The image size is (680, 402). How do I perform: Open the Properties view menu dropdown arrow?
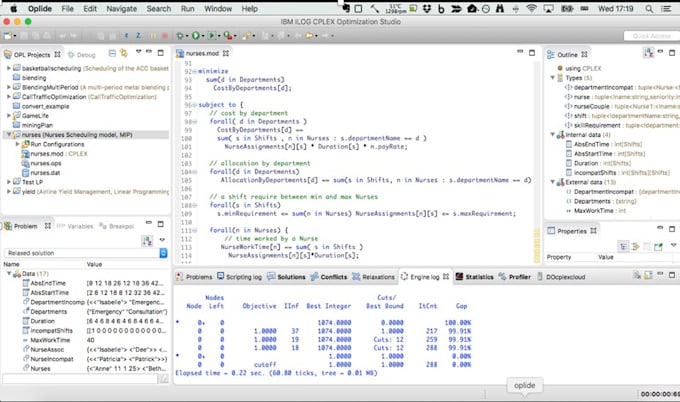pos(673,245)
